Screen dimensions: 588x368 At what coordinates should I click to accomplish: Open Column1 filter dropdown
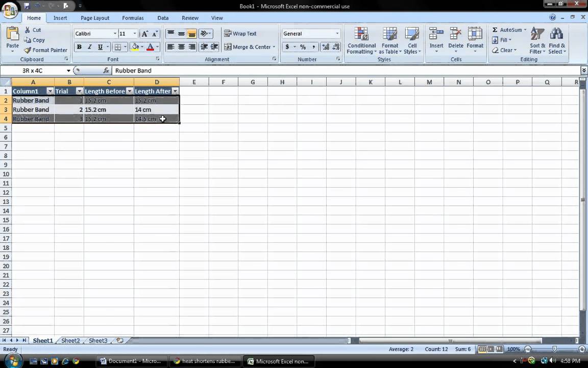(x=50, y=91)
